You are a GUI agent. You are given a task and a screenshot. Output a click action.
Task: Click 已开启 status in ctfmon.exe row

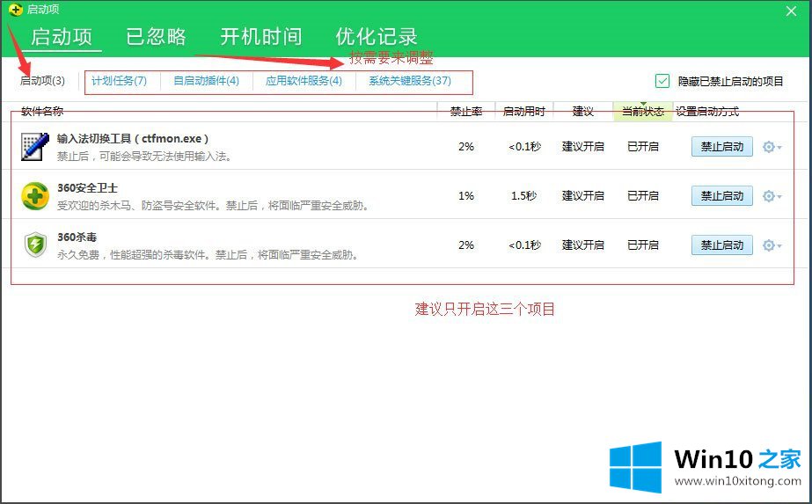[643, 147]
